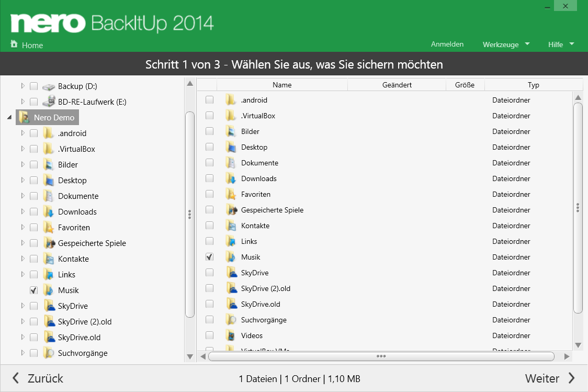Click the .android folder icon in the file list

pyautogui.click(x=231, y=100)
